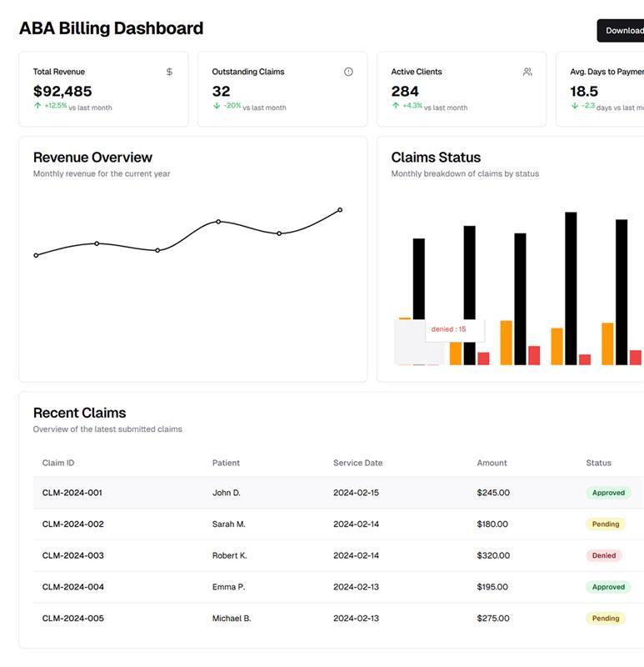Click the users icon in Active Clients card
The width and height of the screenshot is (644, 667).
point(527,72)
